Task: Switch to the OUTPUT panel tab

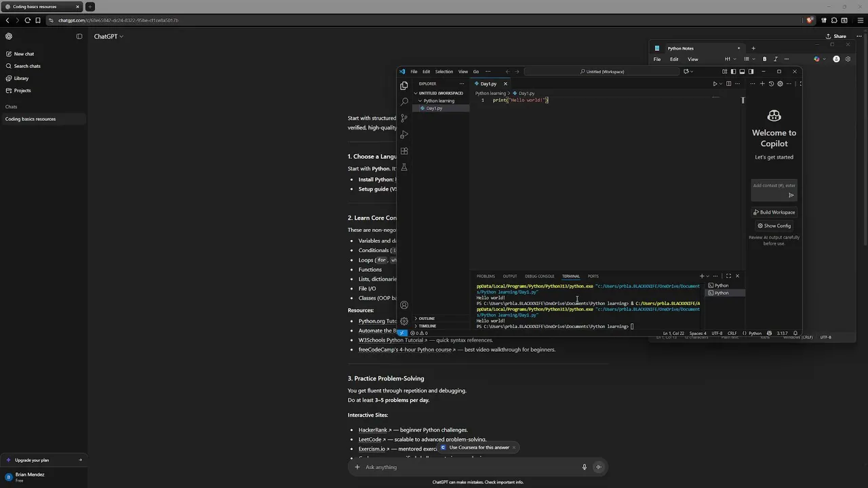Action: [510, 276]
